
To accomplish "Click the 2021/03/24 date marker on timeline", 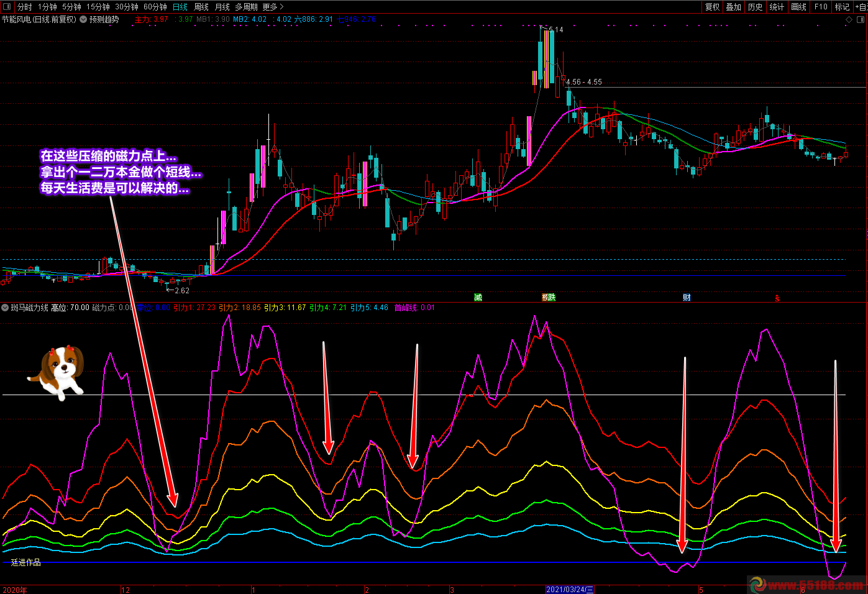I will pyautogui.click(x=570, y=590).
